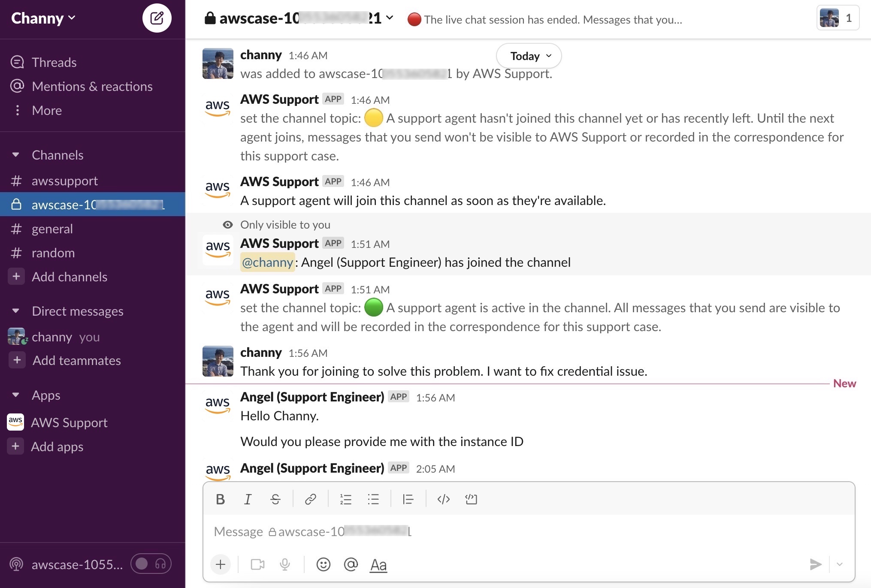Toggle the huddle headphones switch
The width and height of the screenshot is (871, 588).
[x=151, y=564]
